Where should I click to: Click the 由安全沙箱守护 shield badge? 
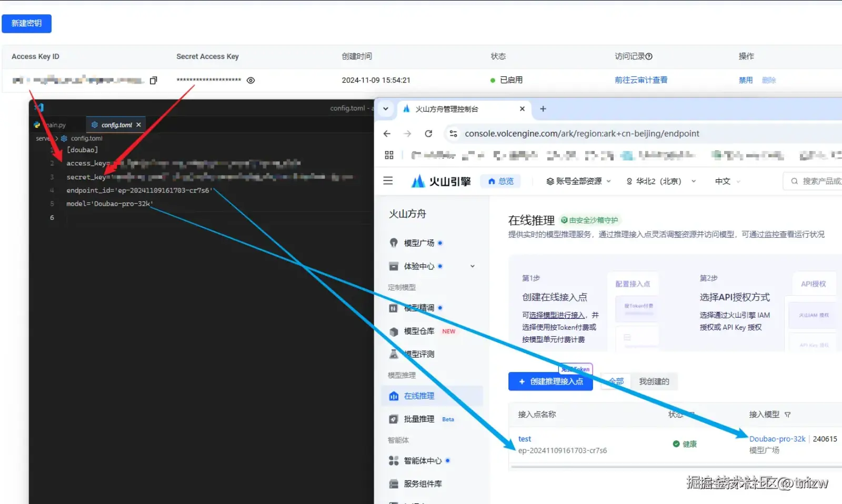pos(589,220)
